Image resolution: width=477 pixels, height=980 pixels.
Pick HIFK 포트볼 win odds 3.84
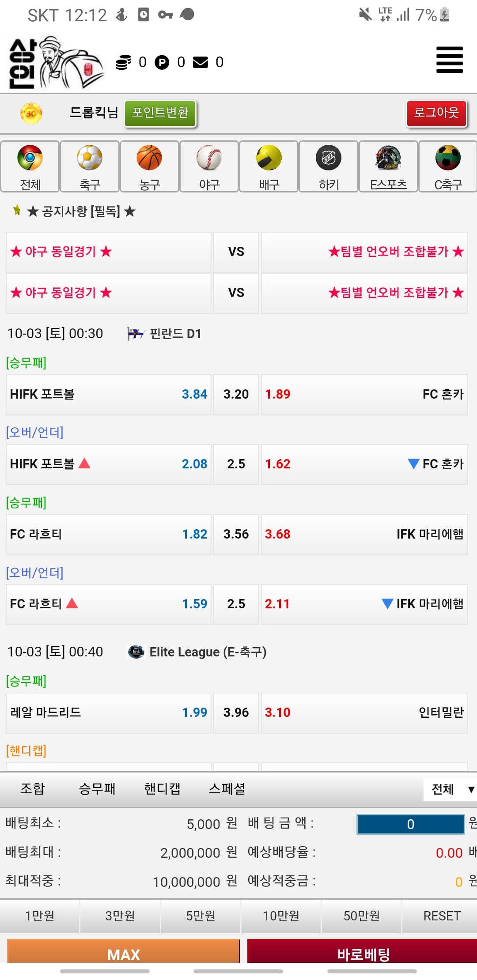pos(108,394)
